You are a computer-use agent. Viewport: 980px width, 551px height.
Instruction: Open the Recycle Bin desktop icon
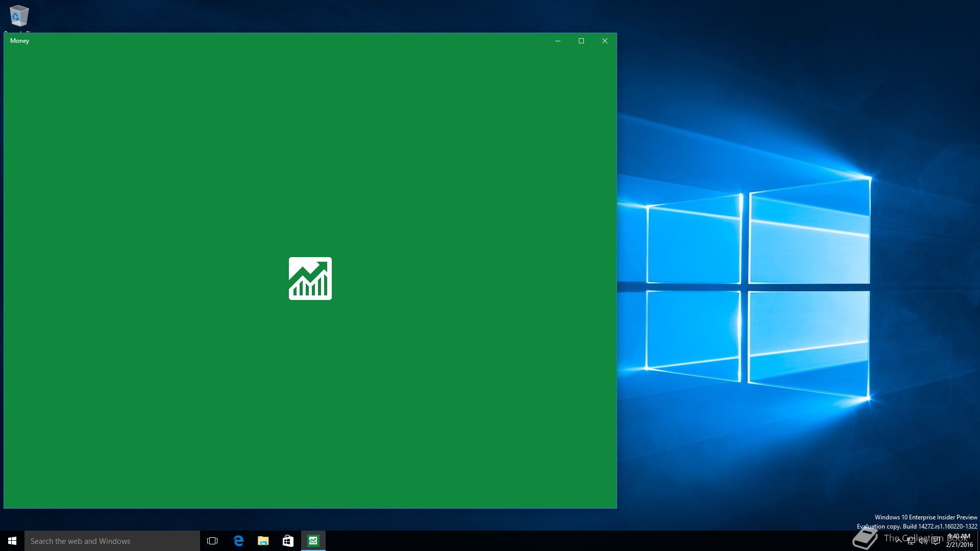pyautogui.click(x=19, y=16)
